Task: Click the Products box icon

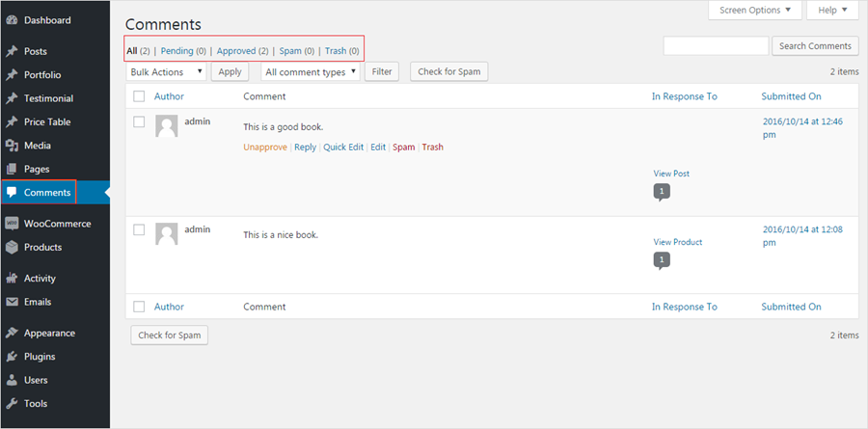Action: pos(11,248)
